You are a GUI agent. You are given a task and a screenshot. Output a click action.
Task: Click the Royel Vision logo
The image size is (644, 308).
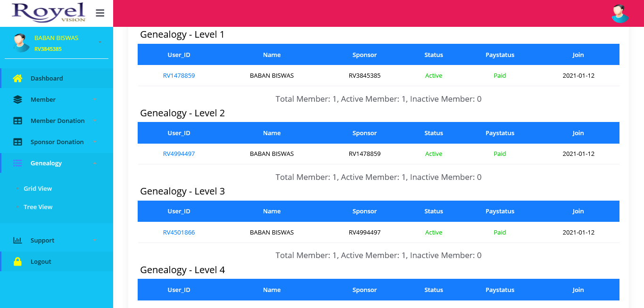49,12
